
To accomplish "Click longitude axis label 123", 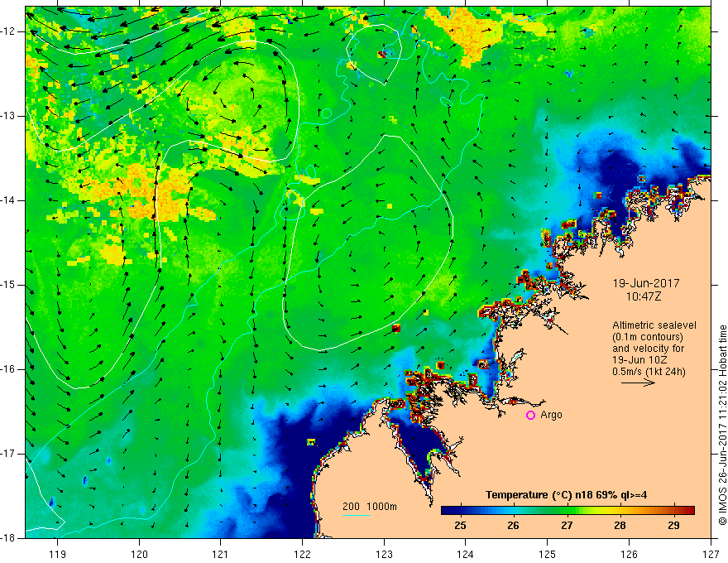I will [384, 554].
